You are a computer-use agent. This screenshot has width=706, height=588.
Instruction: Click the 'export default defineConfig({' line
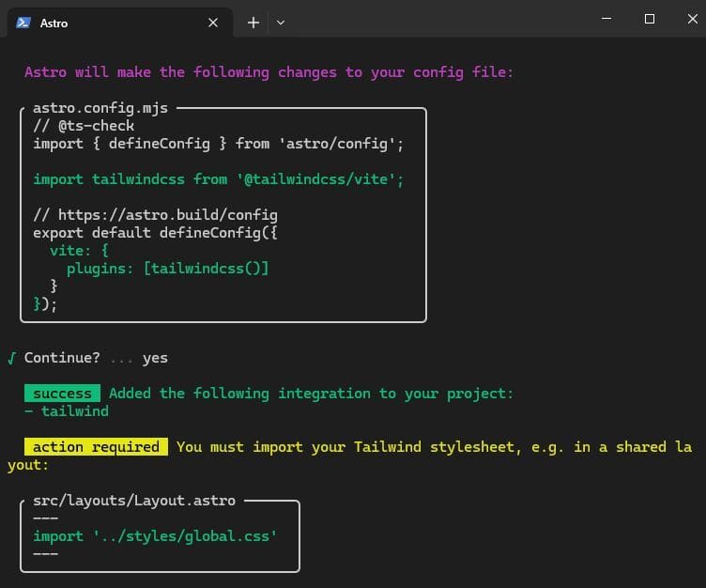155,233
